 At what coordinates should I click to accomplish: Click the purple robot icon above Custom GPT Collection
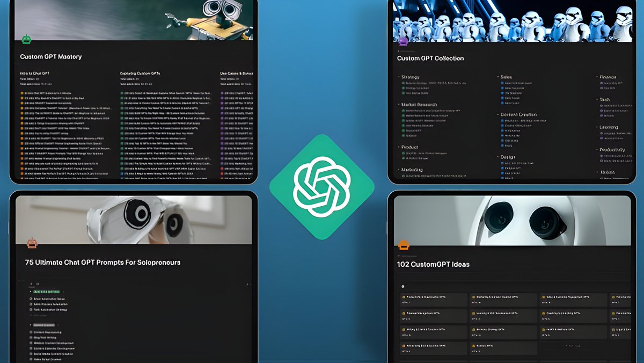pyautogui.click(x=403, y=41)
